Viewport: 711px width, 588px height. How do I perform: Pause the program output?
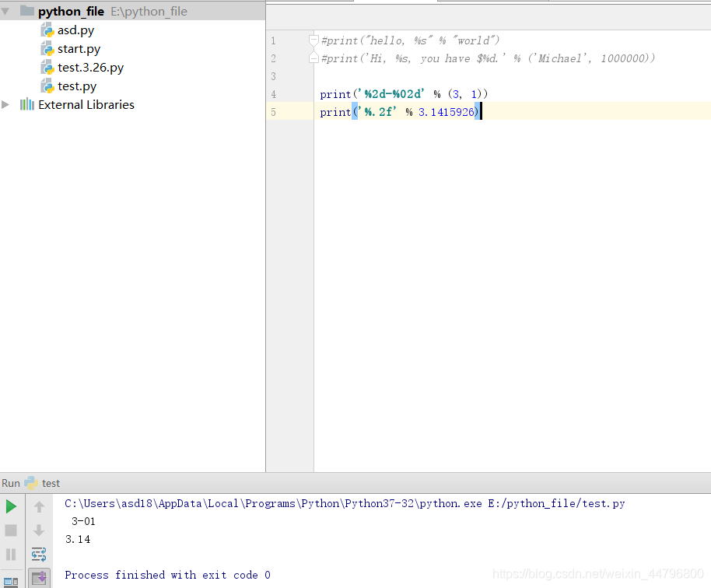[x=11, y=554]
